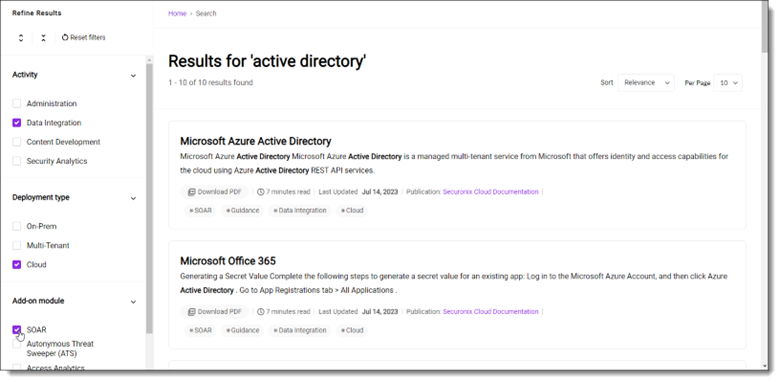Open Securonix Cloud Documentation link under Azure result
The image size is (780, 382).
(490, 191)
